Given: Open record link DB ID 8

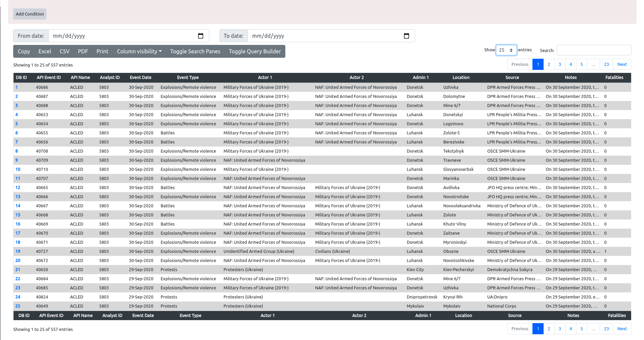Looking at the screenshot, I should [17, 151].
